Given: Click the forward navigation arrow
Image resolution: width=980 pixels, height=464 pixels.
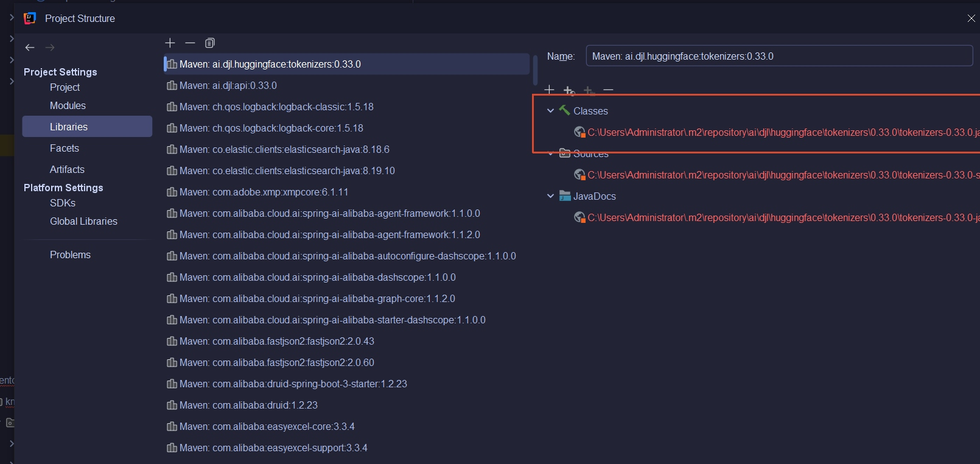Looking at the screenshot, I should [50, 47].
